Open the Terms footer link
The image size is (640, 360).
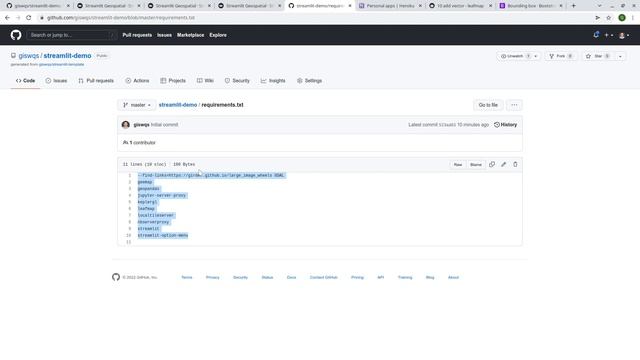tap(187, 278)
